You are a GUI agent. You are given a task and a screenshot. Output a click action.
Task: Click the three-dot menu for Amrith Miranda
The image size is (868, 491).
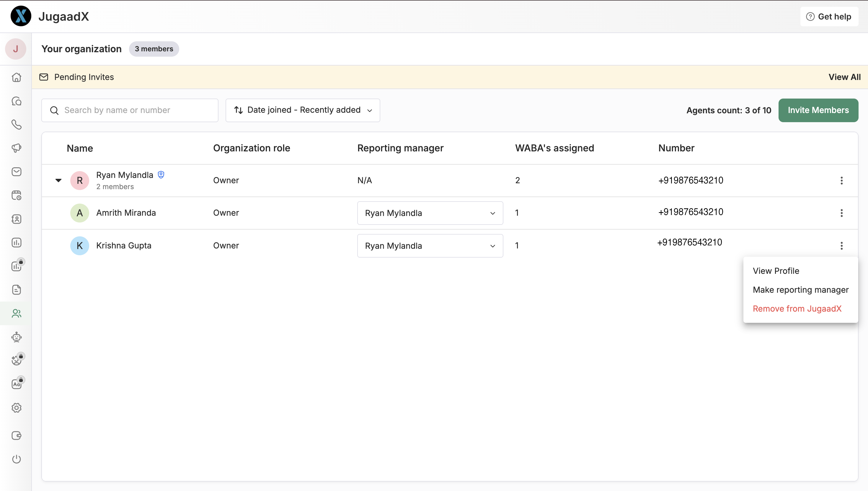pyautogui.click(x=841, y=213)
